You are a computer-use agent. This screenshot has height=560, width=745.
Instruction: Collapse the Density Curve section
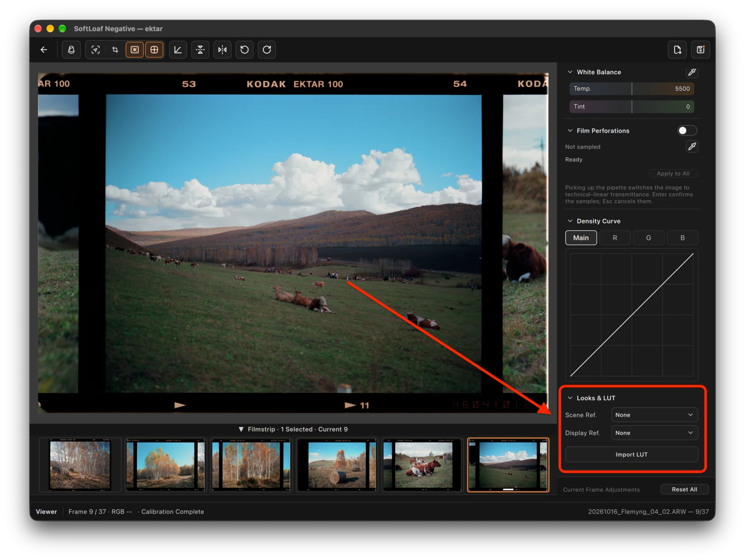click(570, 221)
